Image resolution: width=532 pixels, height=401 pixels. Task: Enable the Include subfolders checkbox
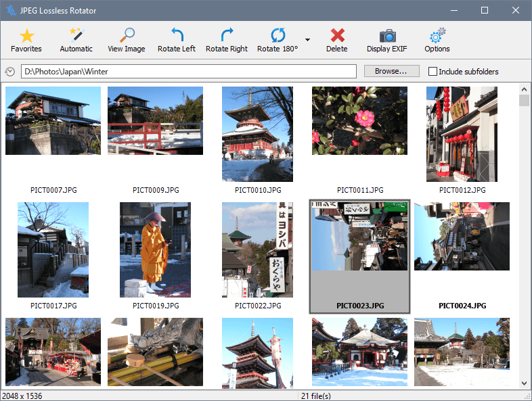pyautogui.click(x=433, y=72)
